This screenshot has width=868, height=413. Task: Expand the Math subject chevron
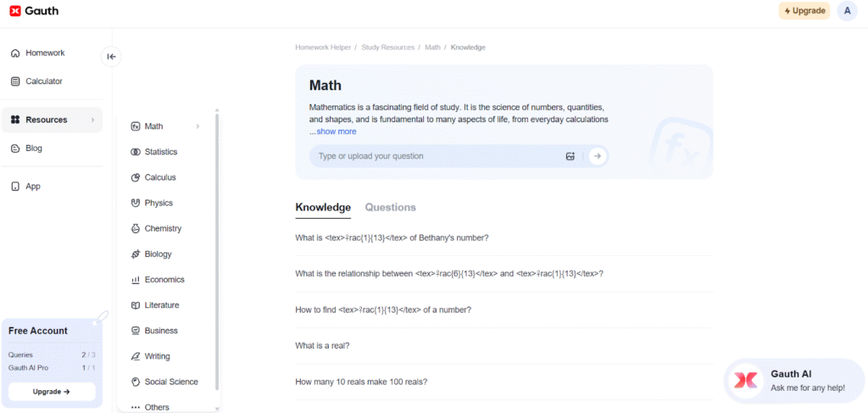(x=198, y=126)
